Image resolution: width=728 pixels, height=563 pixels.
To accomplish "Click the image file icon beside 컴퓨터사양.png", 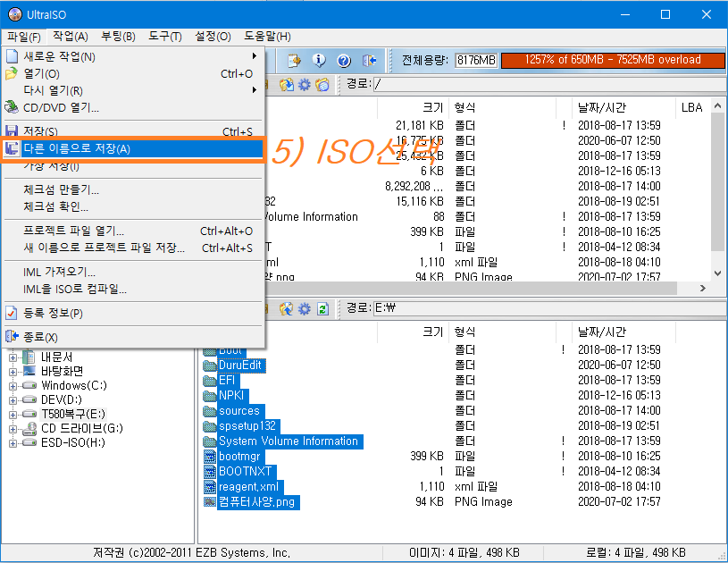I will pyautogui.click(x=210, y=502).
